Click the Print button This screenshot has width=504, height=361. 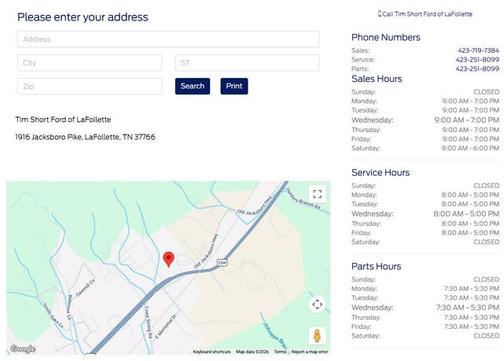pos(234,86)
